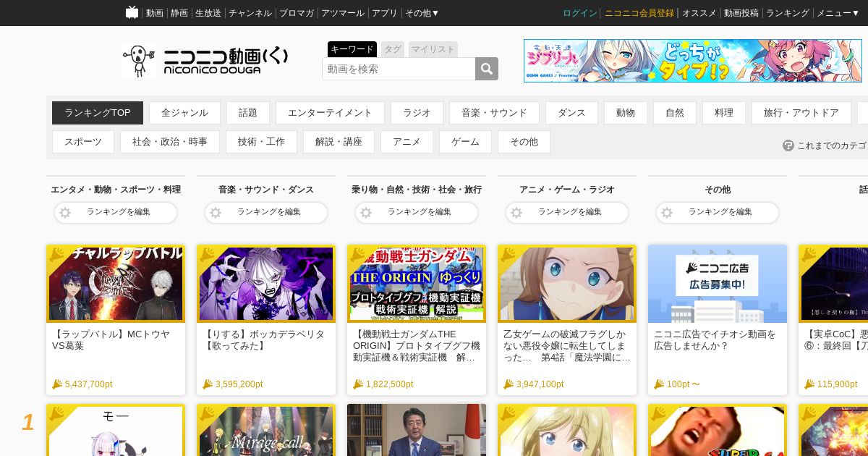868x456 pixels.
Task: Select the 全ジャンル category button
Action: click(x=184, y=113)
